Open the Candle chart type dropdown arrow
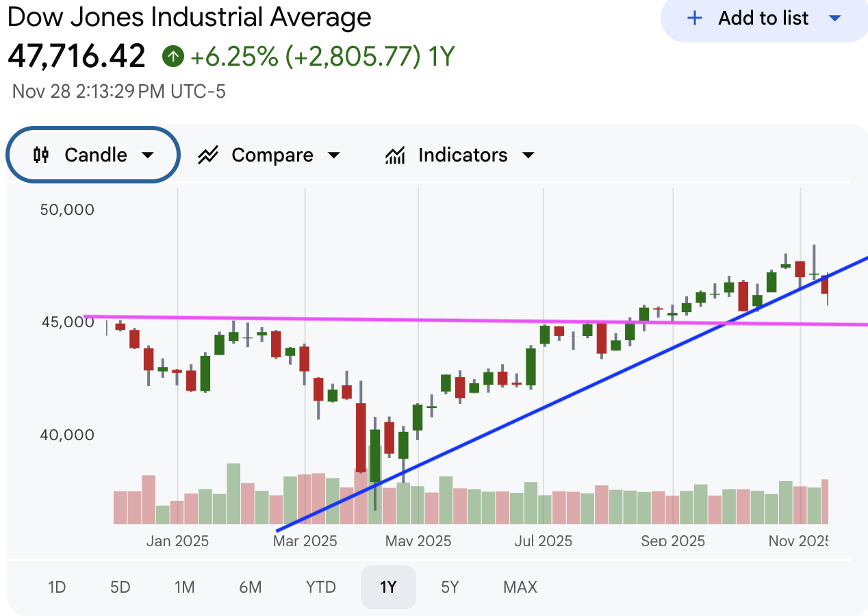Image resolution: width=868 pixels, height=616 pixels. pyautogui.click(x=147, y=155)
